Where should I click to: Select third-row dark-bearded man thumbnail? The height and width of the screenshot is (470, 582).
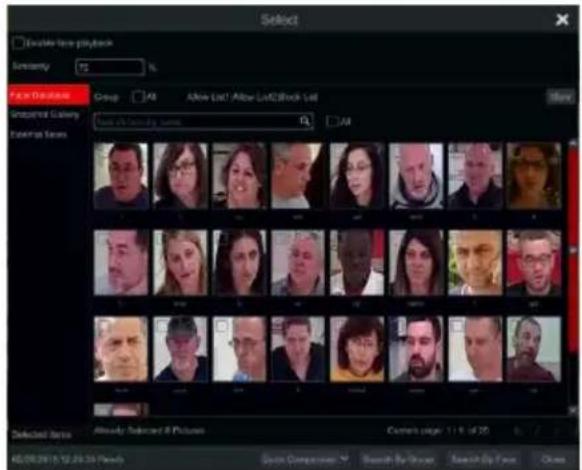coord(416,349)
